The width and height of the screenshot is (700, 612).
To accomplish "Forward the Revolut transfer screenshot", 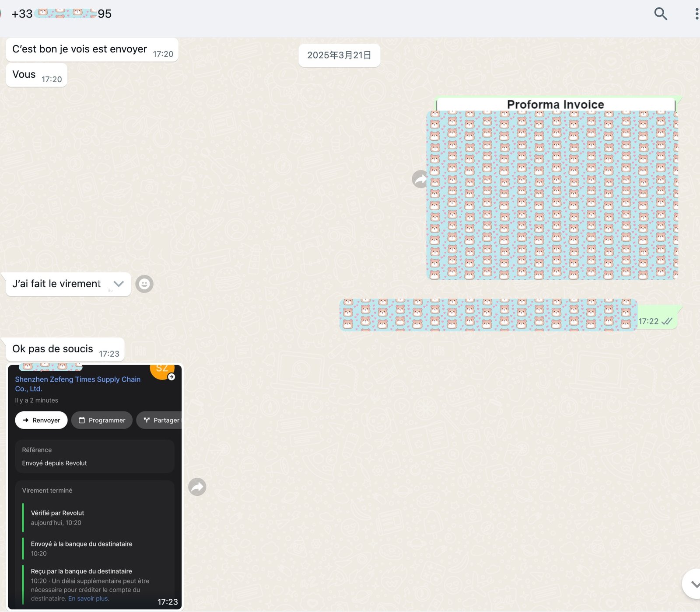I will pyautogui.click(x=197, y=487).
